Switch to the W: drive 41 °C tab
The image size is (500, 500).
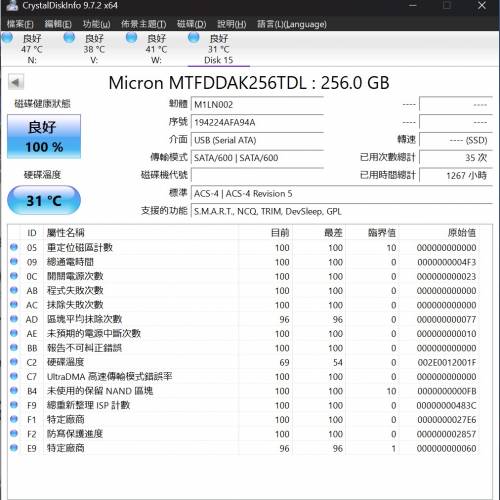[156, 49]
